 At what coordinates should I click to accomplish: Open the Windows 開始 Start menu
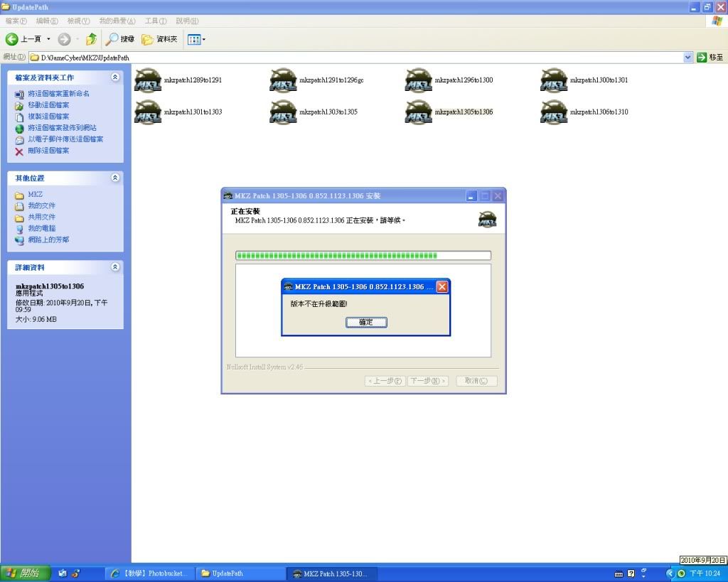pos(25,573)
